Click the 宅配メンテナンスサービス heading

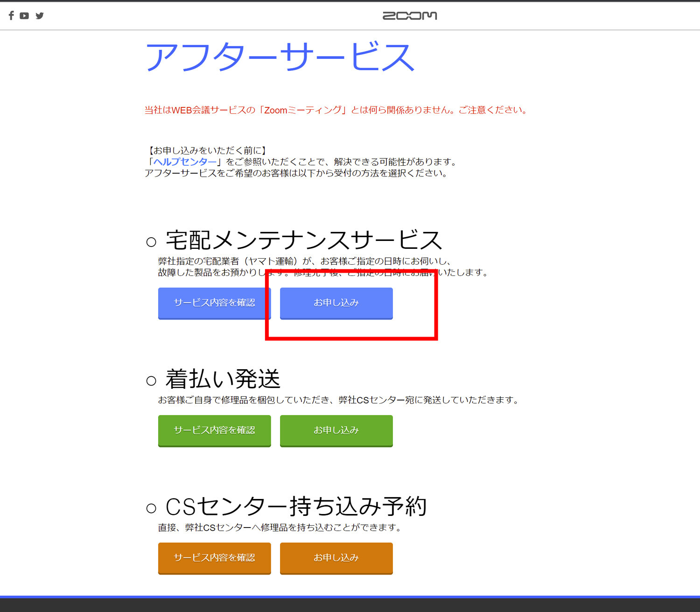[304, 240]
